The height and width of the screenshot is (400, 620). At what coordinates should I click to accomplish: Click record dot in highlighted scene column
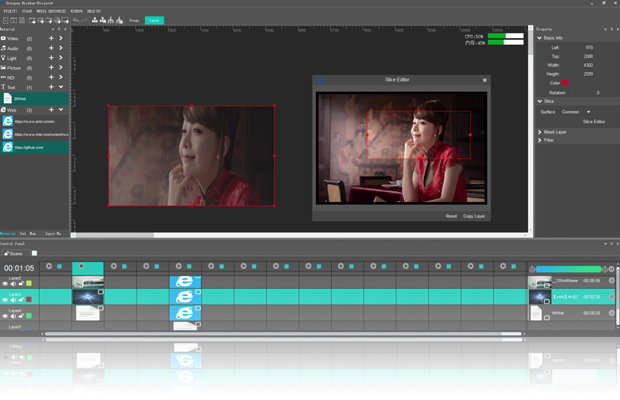point(81,266)
